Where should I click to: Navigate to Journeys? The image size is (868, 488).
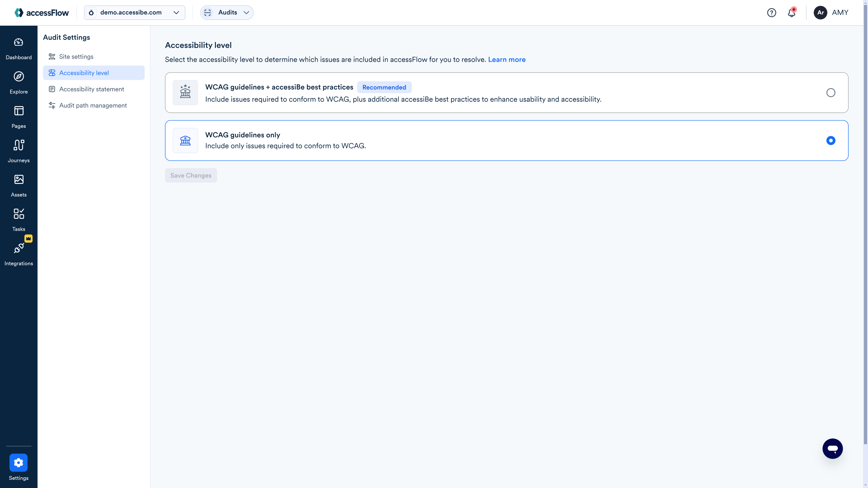click(19, 151)
